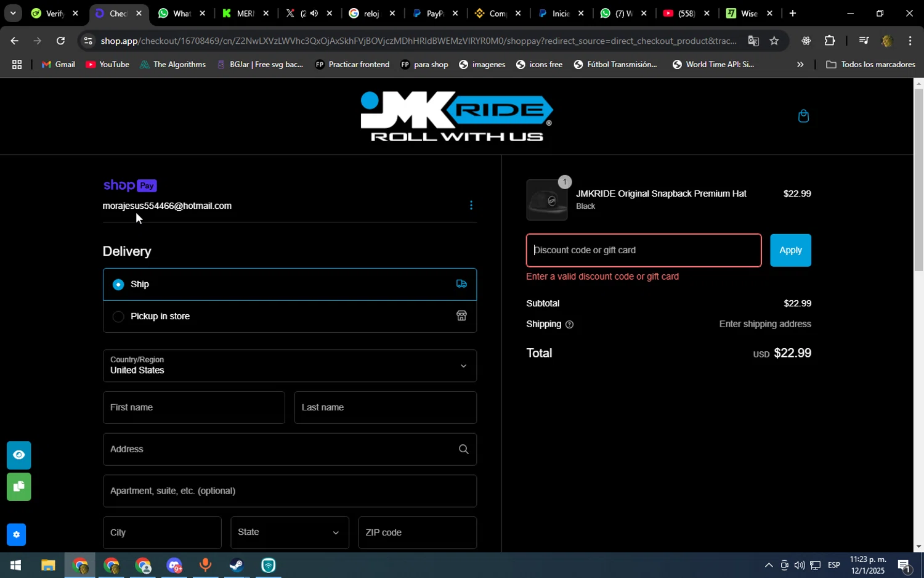
Task: Open the three-dot menu beside email
Action: click(471, 205)
